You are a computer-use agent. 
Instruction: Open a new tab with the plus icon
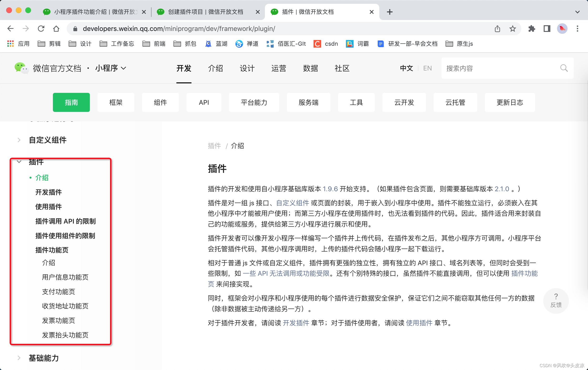tap(390, 12)
